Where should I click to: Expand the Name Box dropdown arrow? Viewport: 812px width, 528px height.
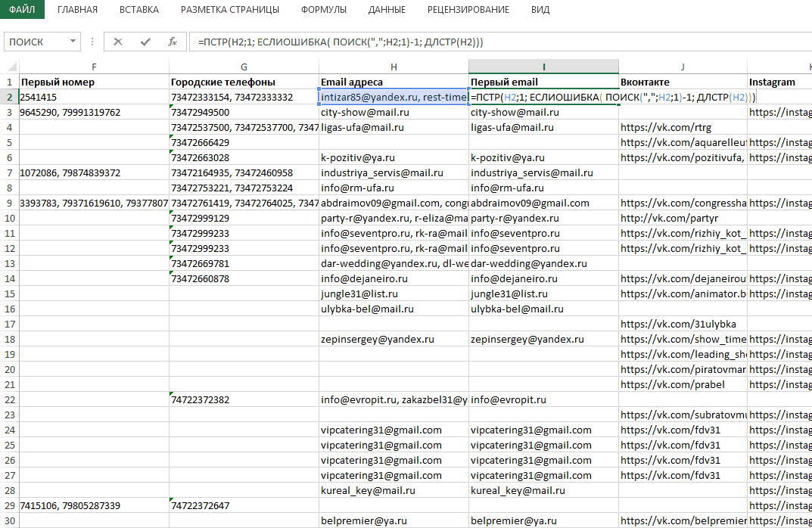coord(73,42)
